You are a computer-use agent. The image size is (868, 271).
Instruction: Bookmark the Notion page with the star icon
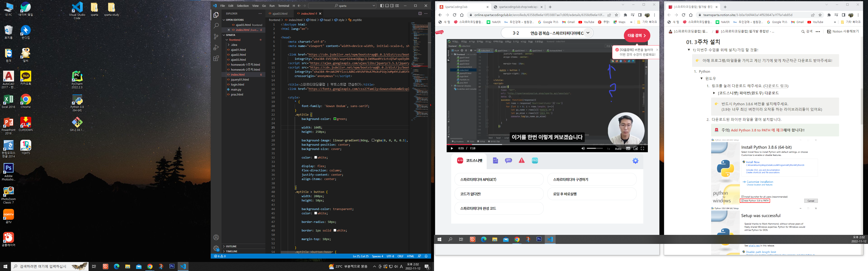820,15
